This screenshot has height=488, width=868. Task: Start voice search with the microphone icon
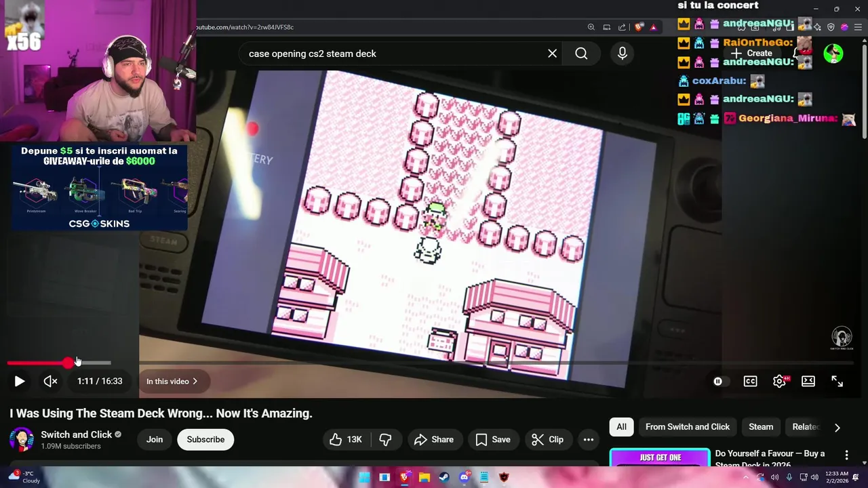point(623,54)
